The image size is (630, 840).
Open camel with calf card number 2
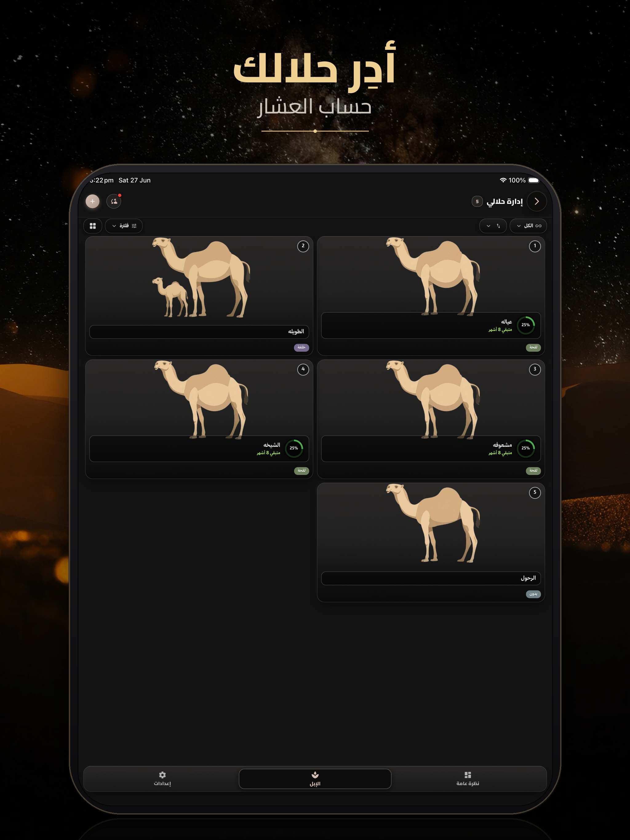point(201,278)
